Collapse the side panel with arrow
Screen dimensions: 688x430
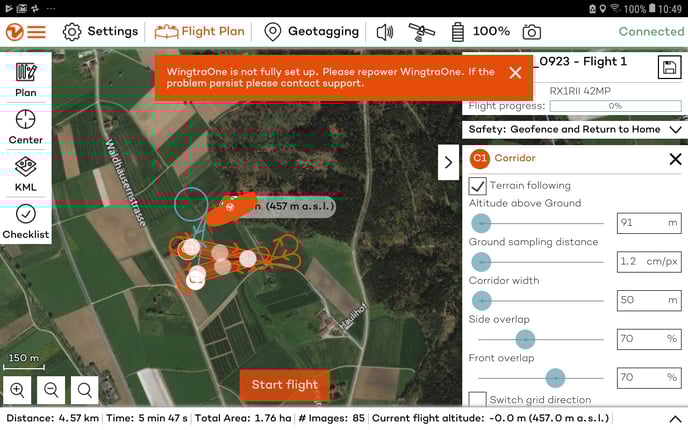pyautogui.click(x=448, y=162)
